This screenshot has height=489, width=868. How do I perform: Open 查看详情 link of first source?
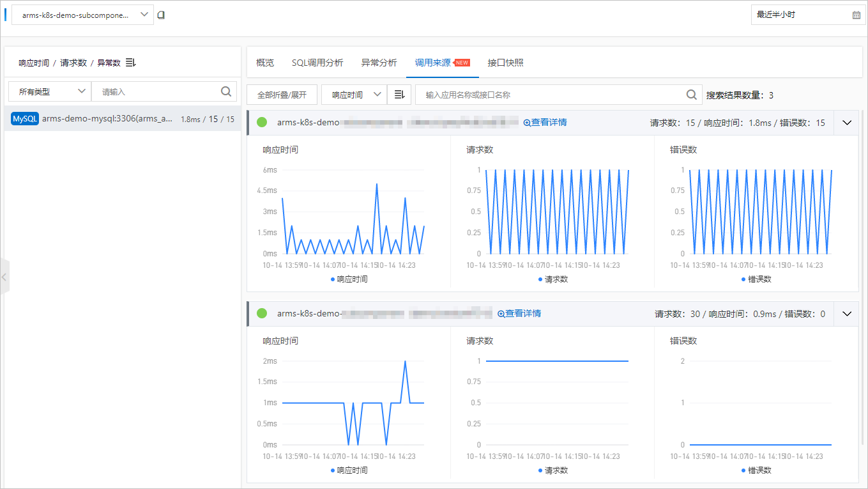(x=545, y=122)
